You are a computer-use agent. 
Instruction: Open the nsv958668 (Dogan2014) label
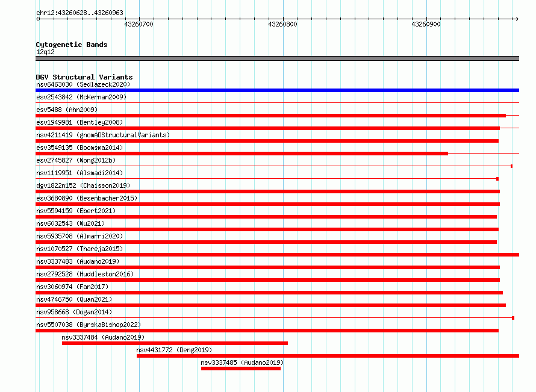point(74,312)
